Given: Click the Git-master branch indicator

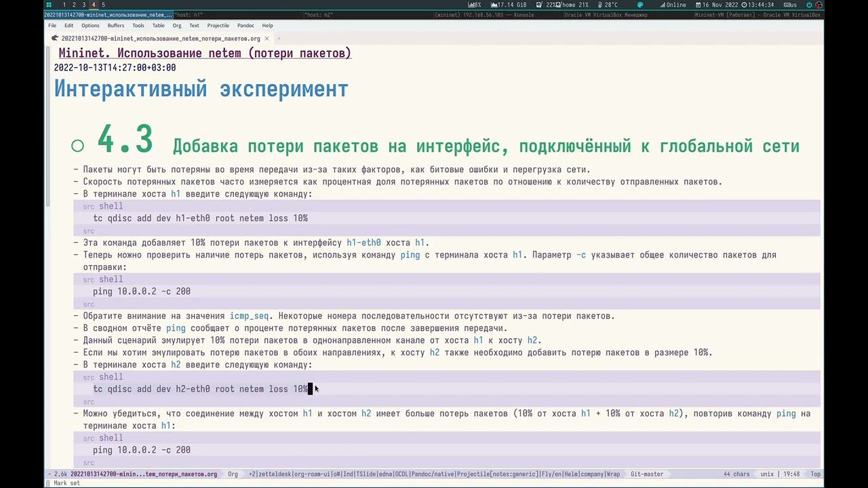Looking at the screenshot, I should [647, 474].
